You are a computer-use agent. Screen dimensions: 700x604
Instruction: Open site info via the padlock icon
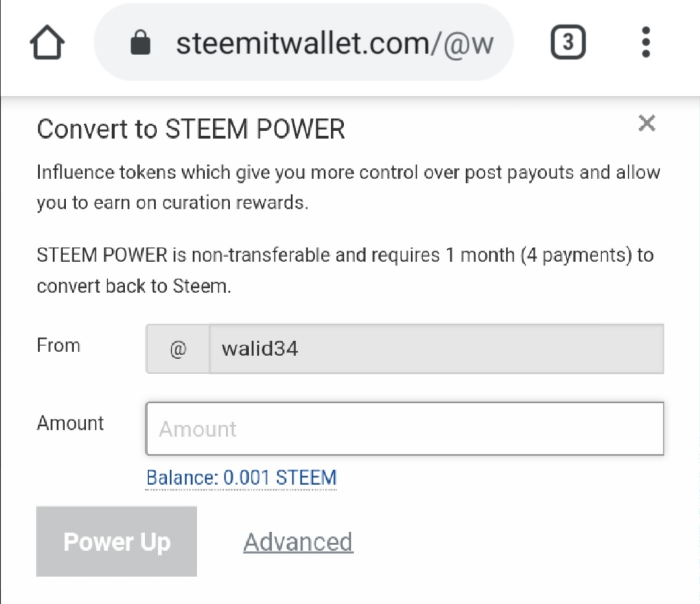[x=140, y=42]
